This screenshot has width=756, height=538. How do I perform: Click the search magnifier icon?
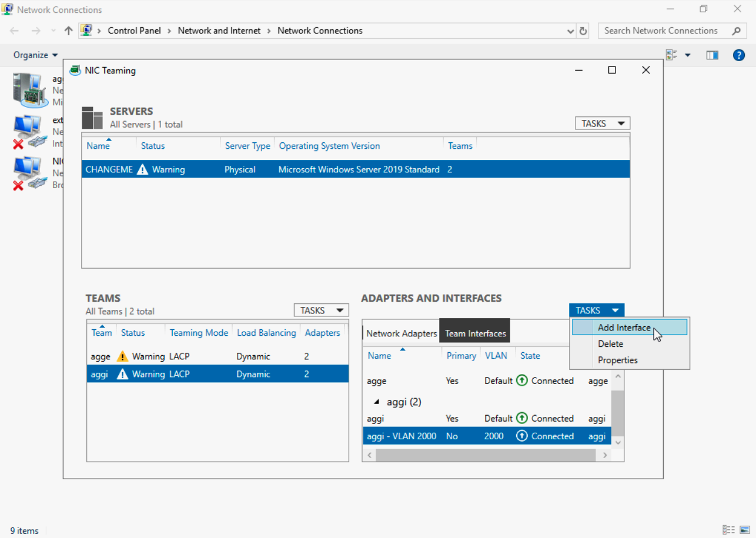737,31
